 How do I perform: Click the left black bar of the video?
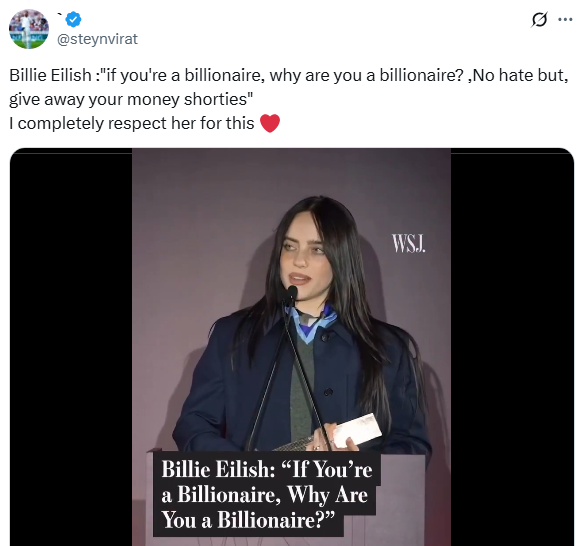[x=71, y=347]
